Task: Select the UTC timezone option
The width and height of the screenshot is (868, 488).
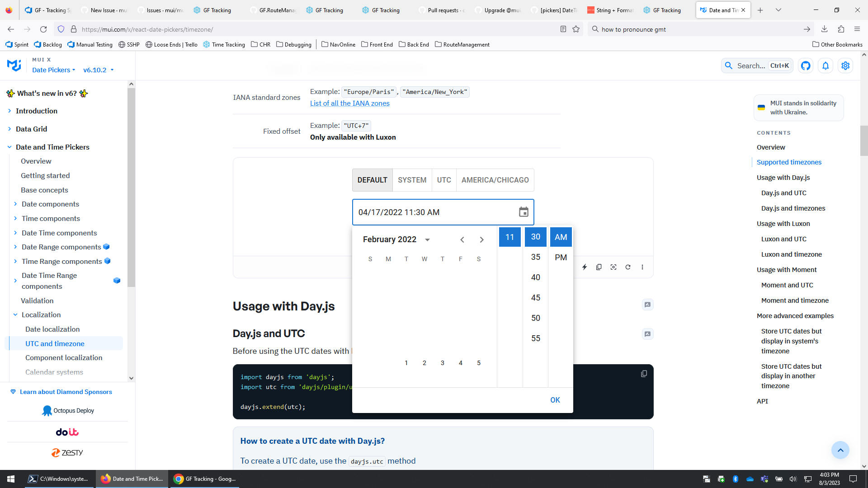Action: (x=444, y=180)
